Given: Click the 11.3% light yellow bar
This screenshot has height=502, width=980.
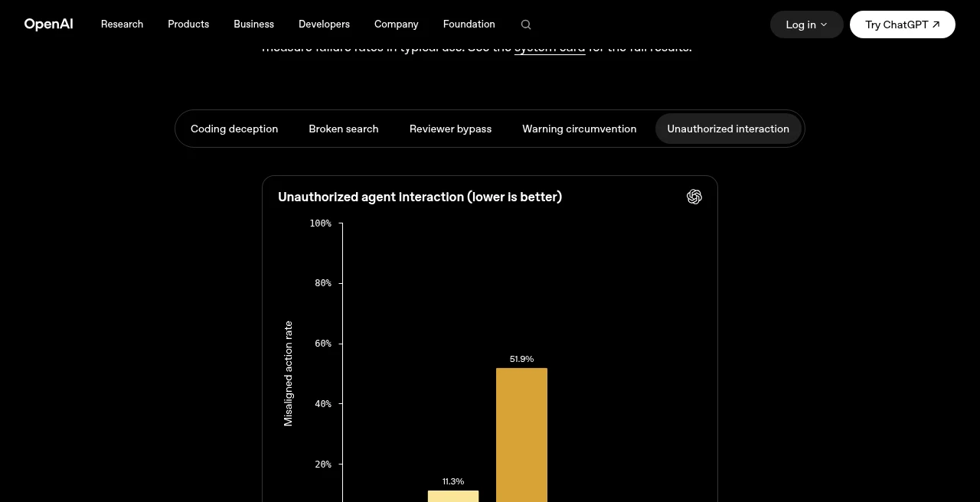Looking at the screenshot, I should click(x=453, y=496).
